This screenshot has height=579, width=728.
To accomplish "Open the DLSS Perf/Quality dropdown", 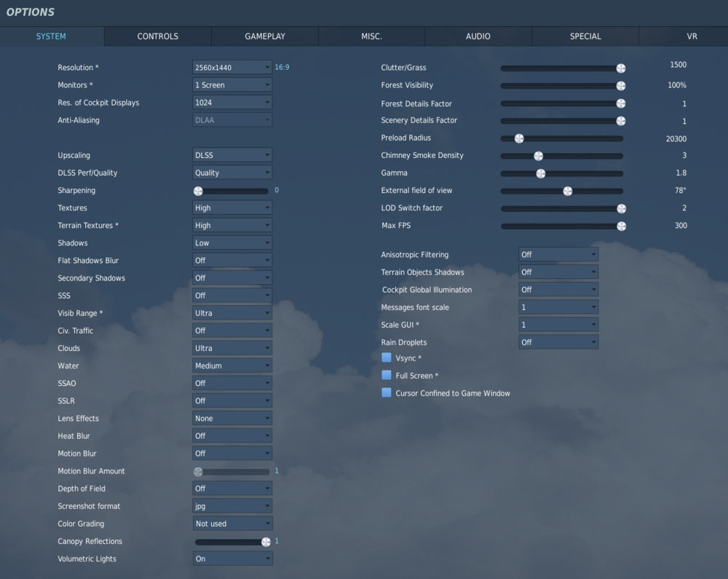I will 232,173.
